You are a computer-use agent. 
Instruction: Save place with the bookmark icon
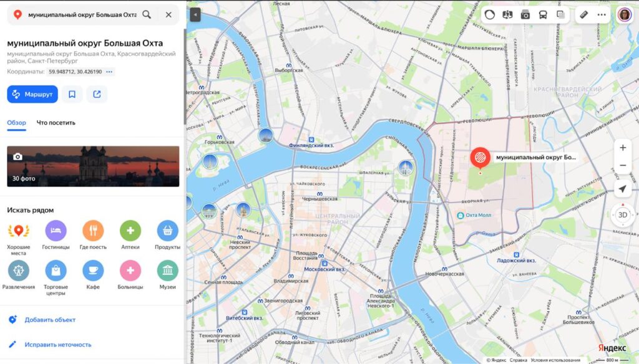click(x=72, y=94)
